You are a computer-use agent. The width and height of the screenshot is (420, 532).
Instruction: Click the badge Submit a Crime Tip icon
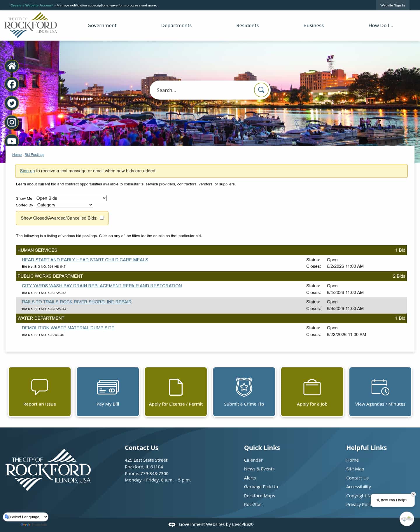[x=244, y=387]
